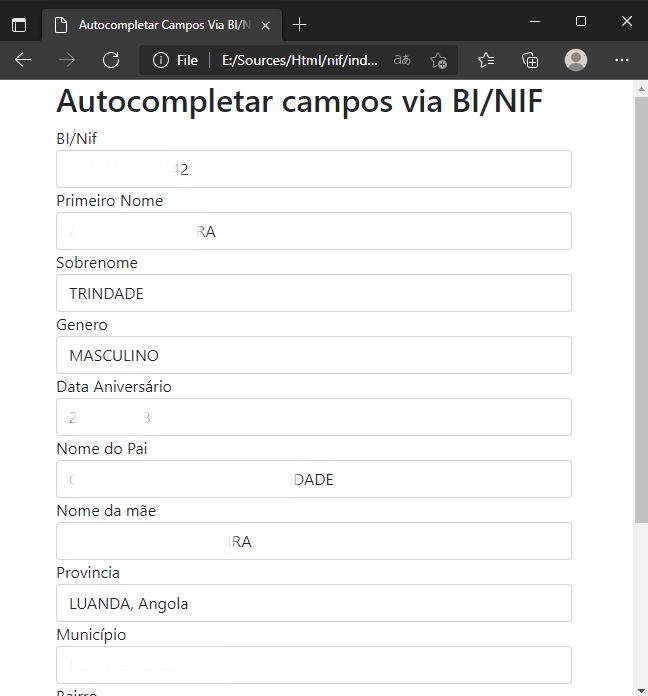Click the site information icon
The image size is (648, 696).
point(161,60)
